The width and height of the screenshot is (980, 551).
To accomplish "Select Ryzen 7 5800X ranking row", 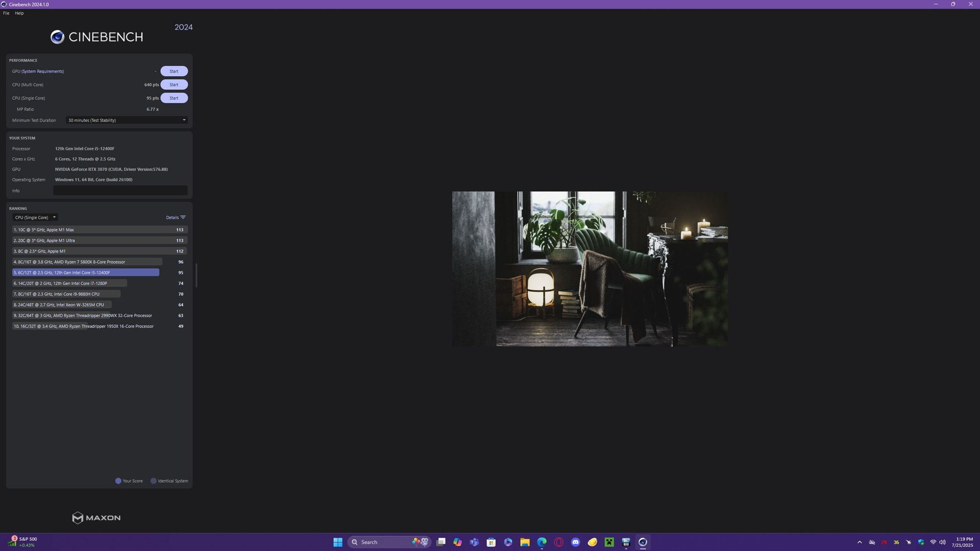I will pos(100,262).
